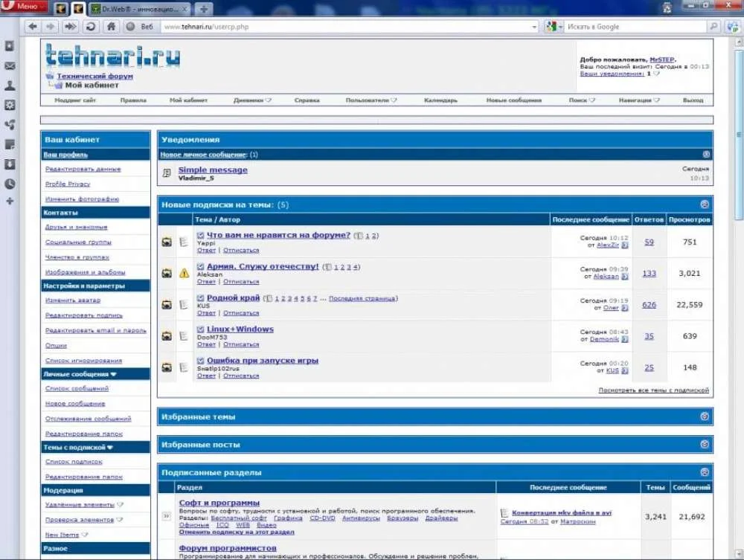
Task: Open the notes panel in sidebar
Action: 10,144
